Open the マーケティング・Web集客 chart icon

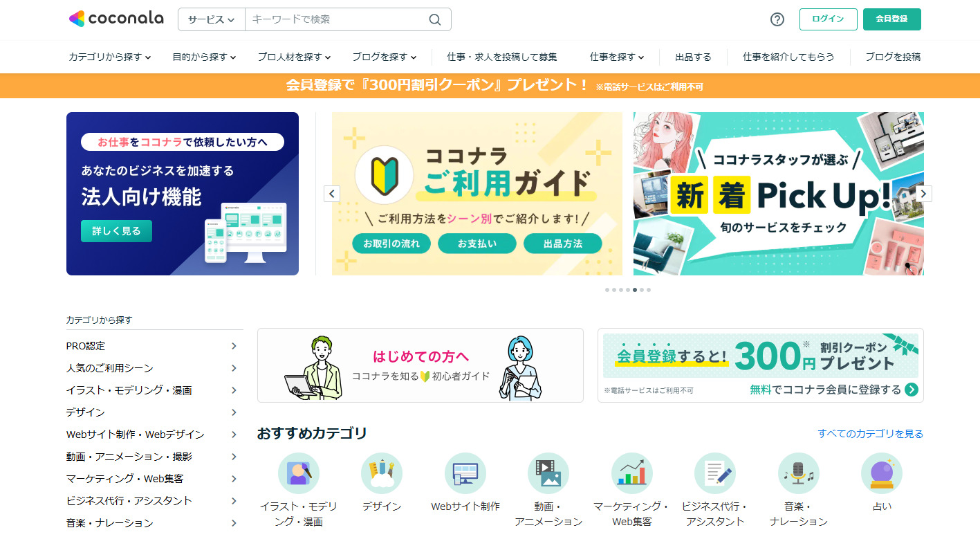click(x=632, y=473)
